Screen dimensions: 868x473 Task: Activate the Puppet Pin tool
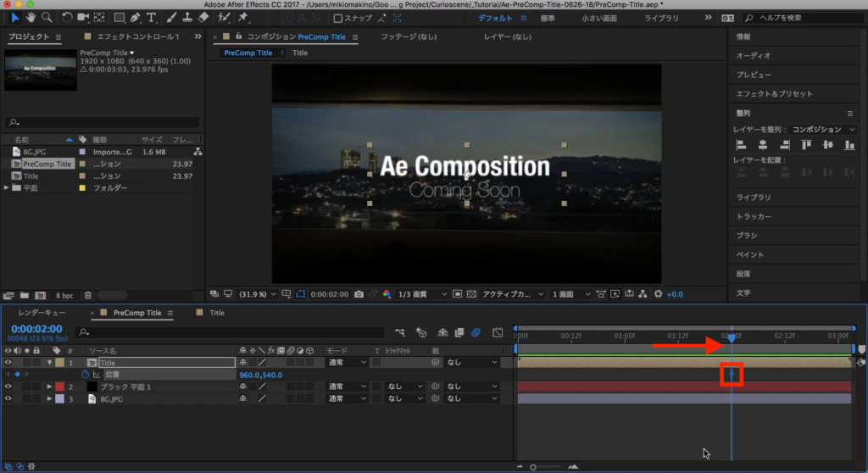(x=243, y=17)
